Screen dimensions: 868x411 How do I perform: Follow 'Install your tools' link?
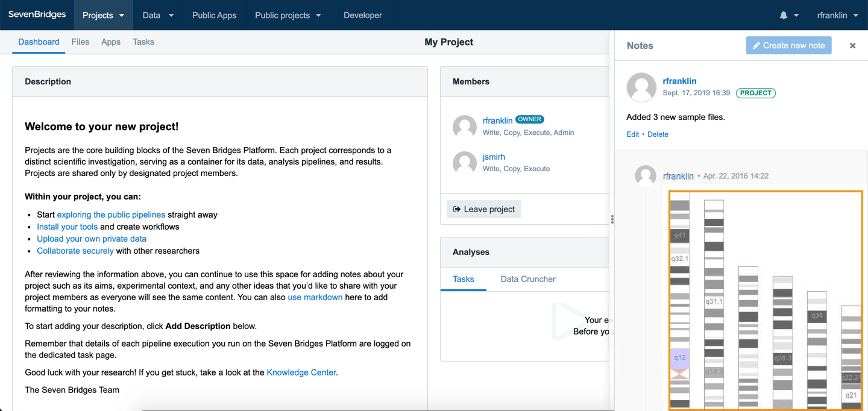tap(67, 227)
